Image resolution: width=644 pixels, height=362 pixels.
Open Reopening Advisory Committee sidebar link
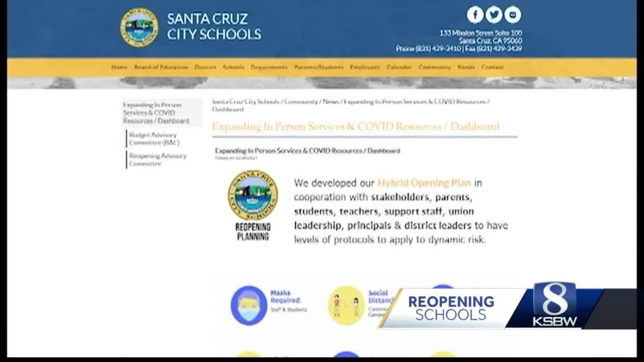[x=157, y=159]
